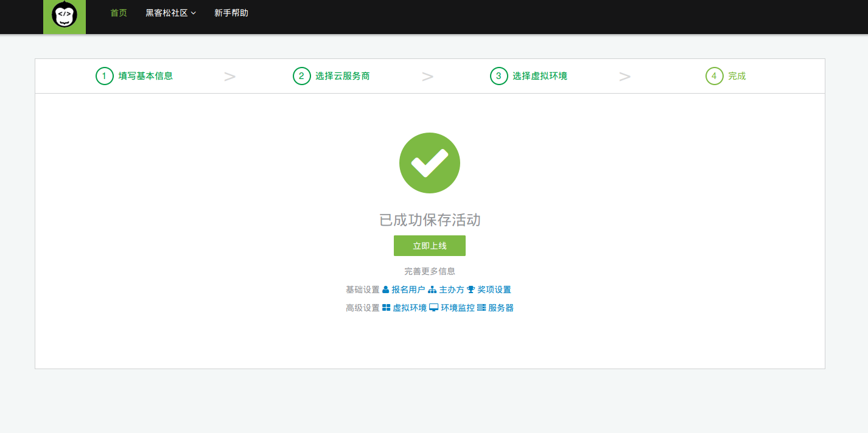Screen dimensions: 868x433
Task: Click the user icon beside 报名用户
Action: click(x=385, y=290)
